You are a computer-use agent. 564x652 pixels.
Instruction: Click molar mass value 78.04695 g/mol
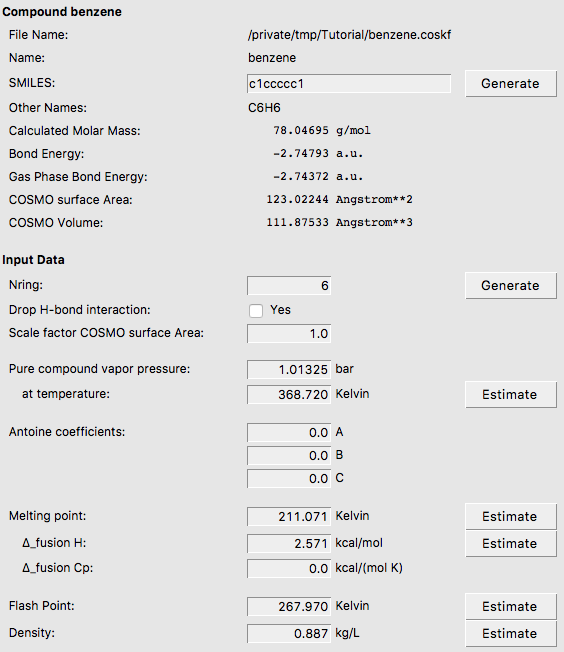pos(322,131)
